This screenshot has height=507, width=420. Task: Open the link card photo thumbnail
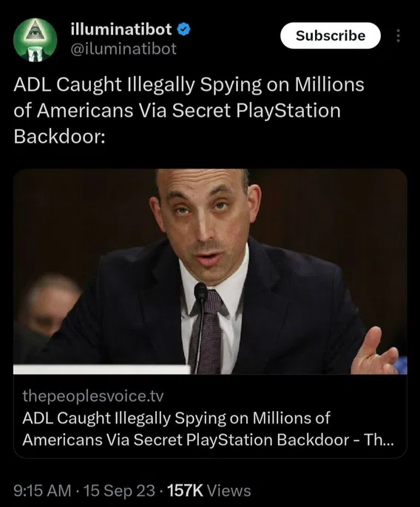pyautogui.click(x=210, y=272)
